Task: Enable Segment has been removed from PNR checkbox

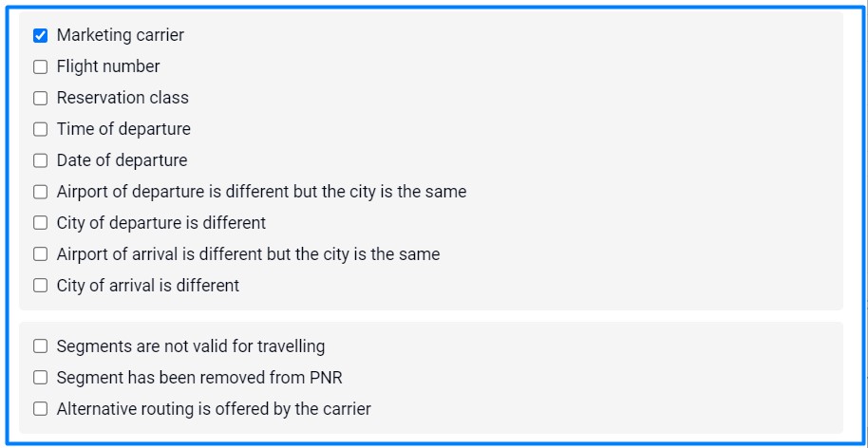Action: pos(40,378)
